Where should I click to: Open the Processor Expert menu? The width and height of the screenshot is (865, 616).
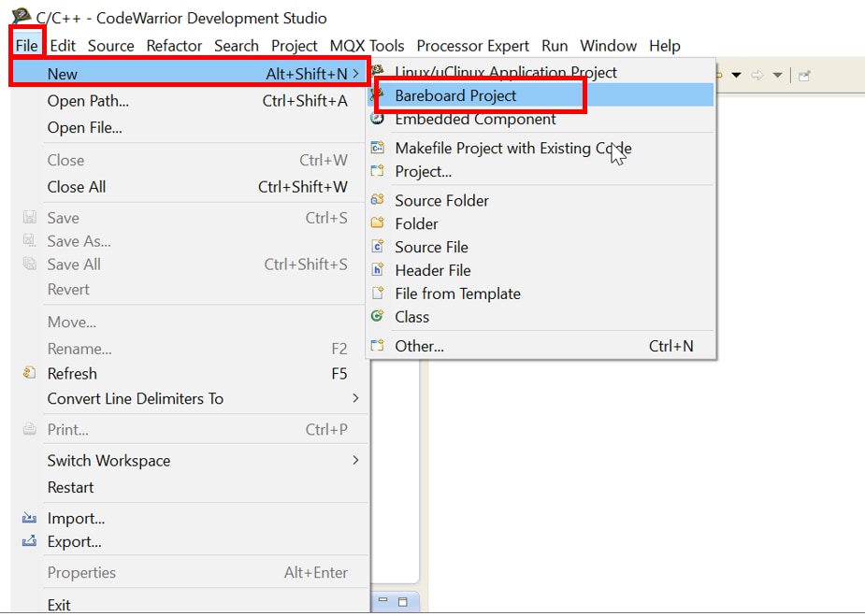click(x=472, y=46)
